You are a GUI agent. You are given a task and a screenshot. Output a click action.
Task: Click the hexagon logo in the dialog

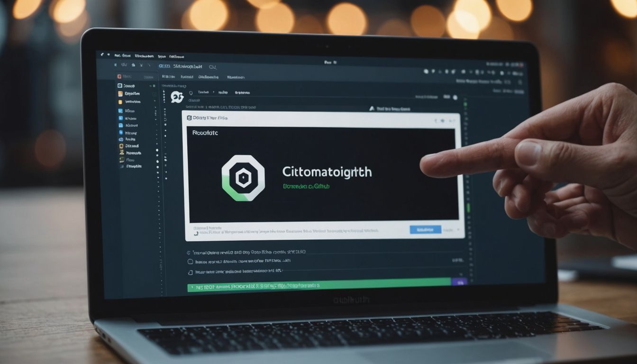point(243,178)
